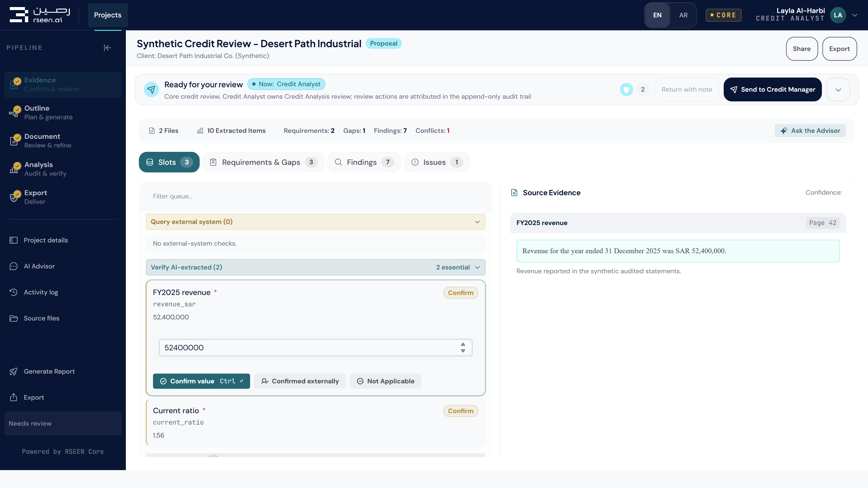Open dropdown next to Send to Credit Manager
Screen dimensions: 868x488
pyautogui.click(x=838, y=89)
